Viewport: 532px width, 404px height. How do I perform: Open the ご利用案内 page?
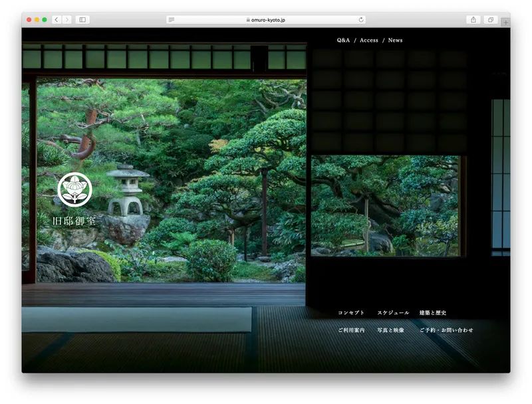tap(351, 330)
